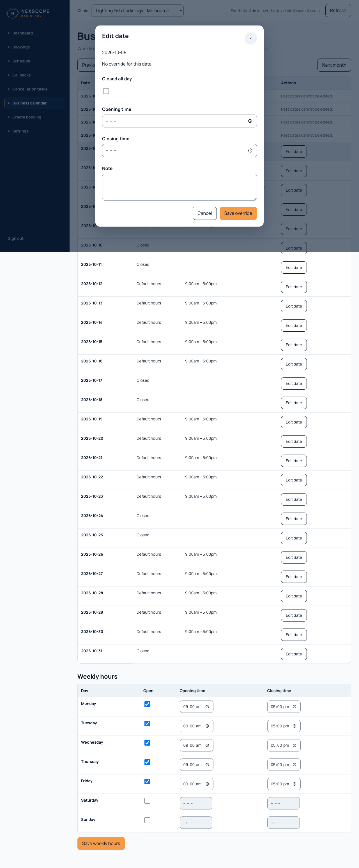Image resolution: width=359 pixels, height=868 pixels.
Task: Enable the Sunday open checkbox
Action: point(147,820)
